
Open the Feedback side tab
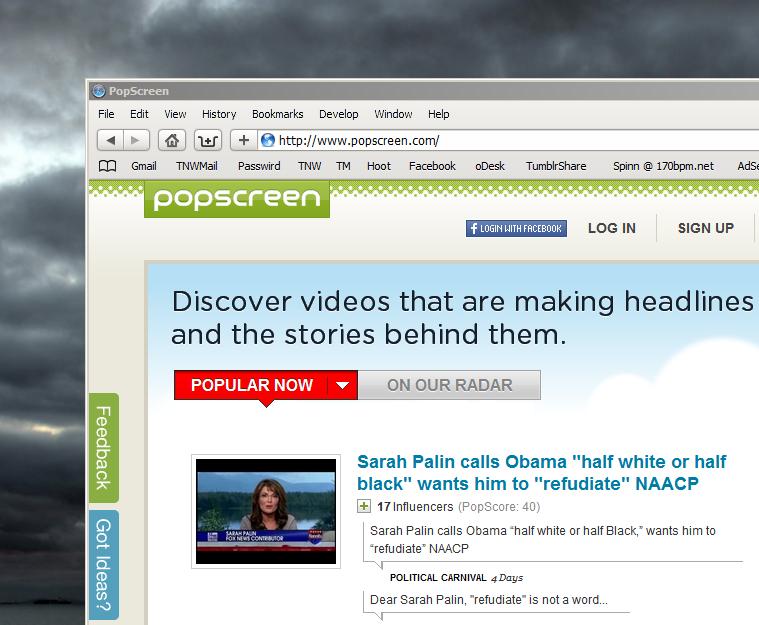point(104,448)
